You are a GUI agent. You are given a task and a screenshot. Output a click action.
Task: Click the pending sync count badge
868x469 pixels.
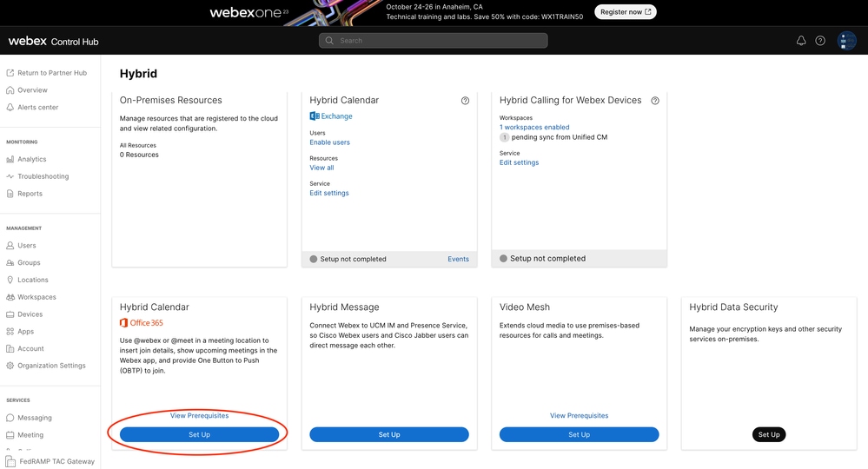504,137
